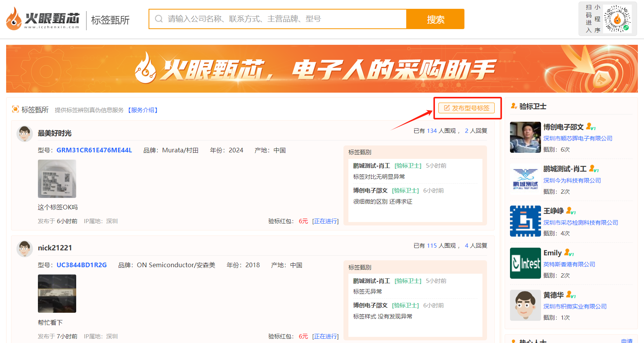
Task: Click 黄德华 name in sidebar
Action: pos(554,295)
